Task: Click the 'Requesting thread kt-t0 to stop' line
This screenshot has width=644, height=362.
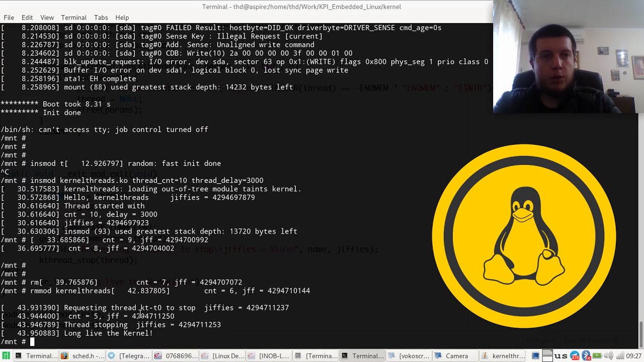Action: pos(145,308)
